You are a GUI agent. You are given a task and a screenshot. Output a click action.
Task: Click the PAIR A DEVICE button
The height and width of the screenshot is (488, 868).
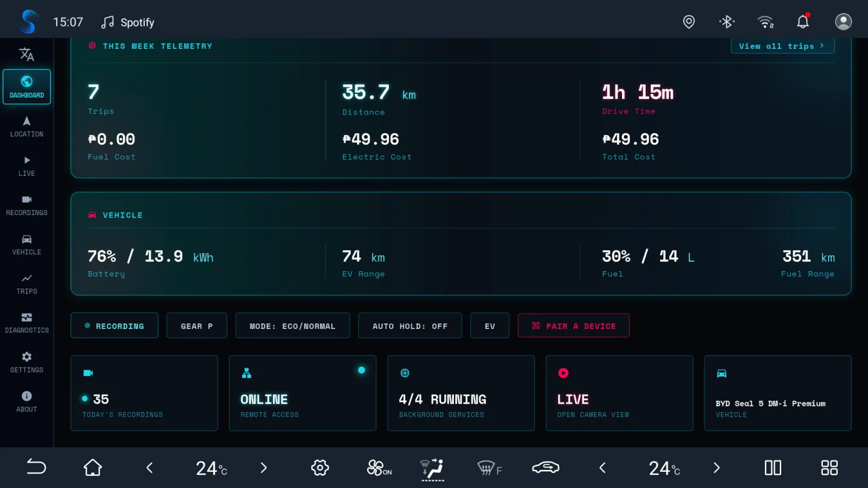pyautogui.click(x=573, y=326)
